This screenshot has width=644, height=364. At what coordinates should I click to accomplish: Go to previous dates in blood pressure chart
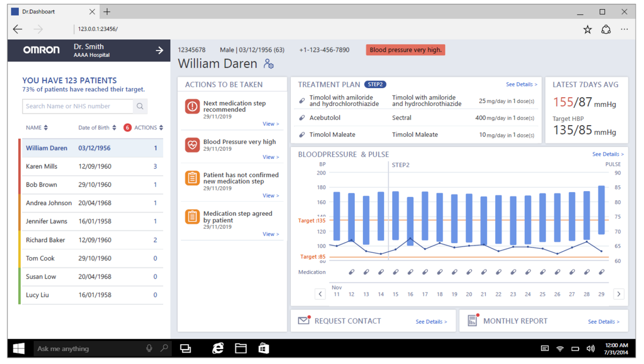(320, 294)
